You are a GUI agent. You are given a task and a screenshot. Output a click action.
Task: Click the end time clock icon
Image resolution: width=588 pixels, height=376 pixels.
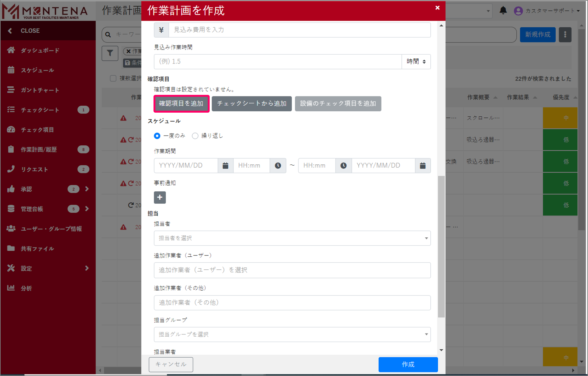[343, 166]
